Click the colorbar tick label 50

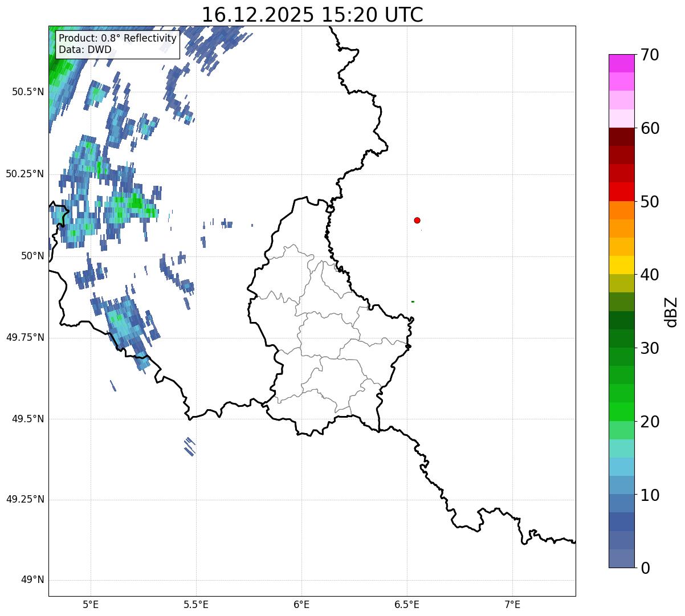tap(650, 202)
